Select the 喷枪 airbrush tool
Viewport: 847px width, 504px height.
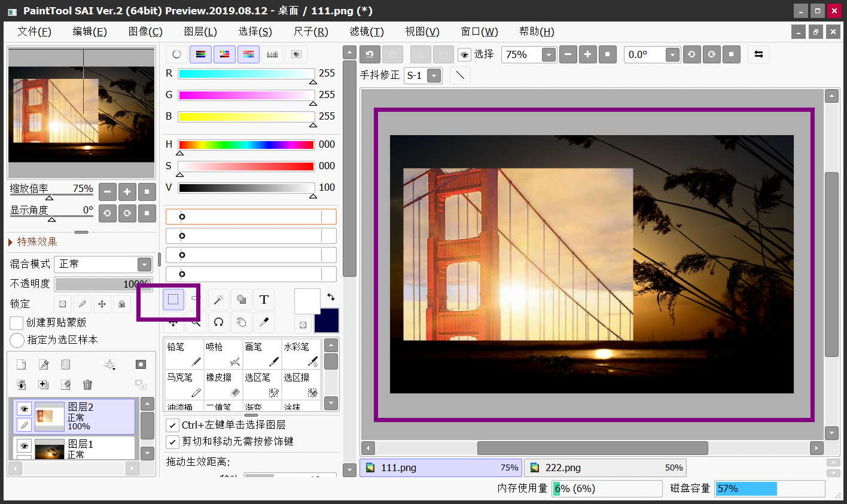[x=223, y=354]
